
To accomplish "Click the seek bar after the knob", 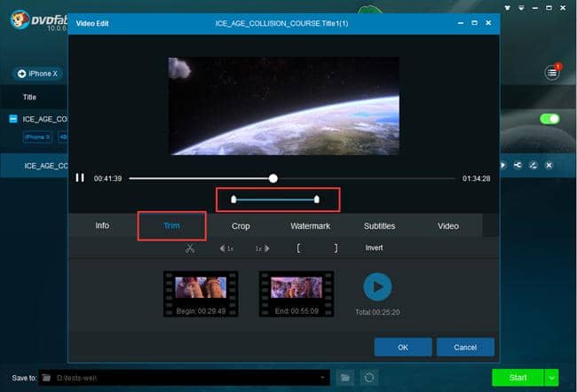I will click(366, 178).
